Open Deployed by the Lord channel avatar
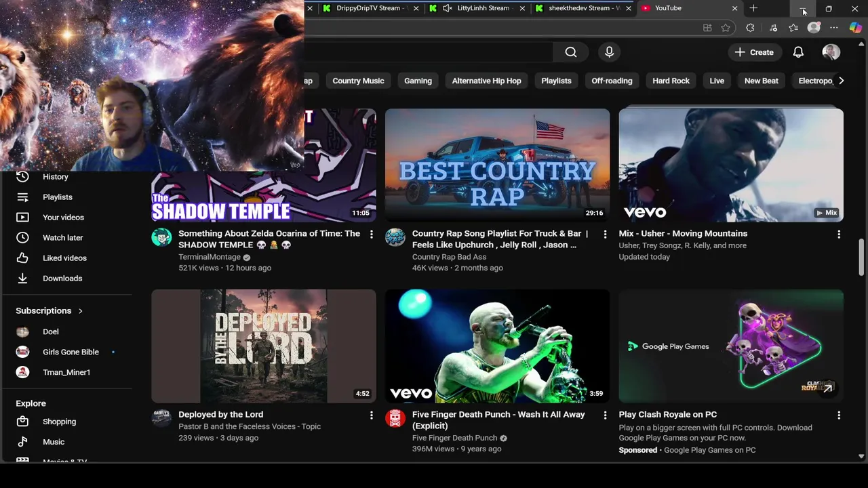868x488 pixels. coord(161,418)
